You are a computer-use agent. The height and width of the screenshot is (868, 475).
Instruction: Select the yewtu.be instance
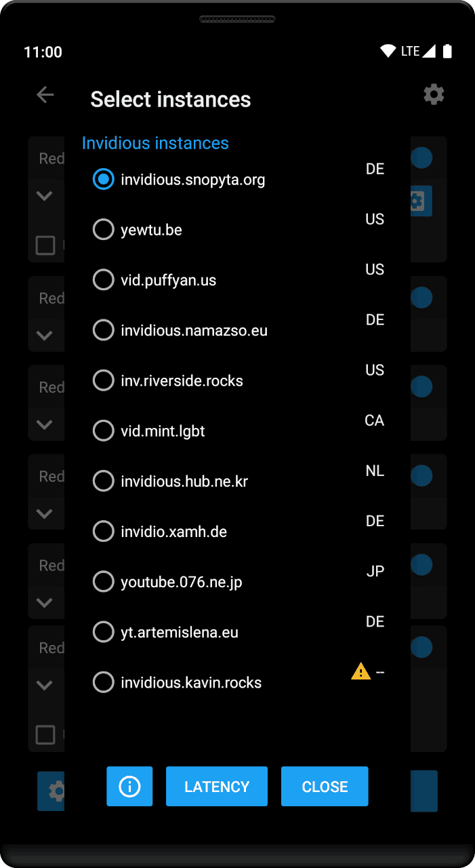[103, 230]
